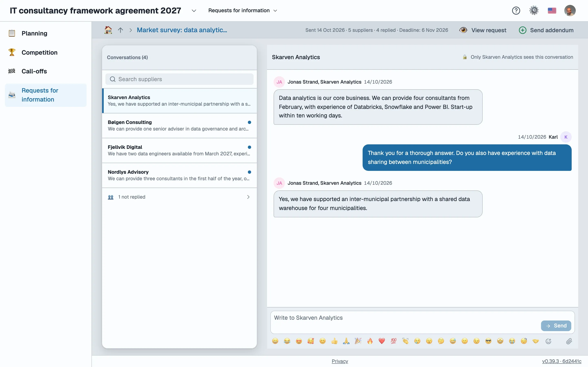This screenshot has width=588, height=367.
Task: Change language via US flag icon
Action: click(552, 10)
